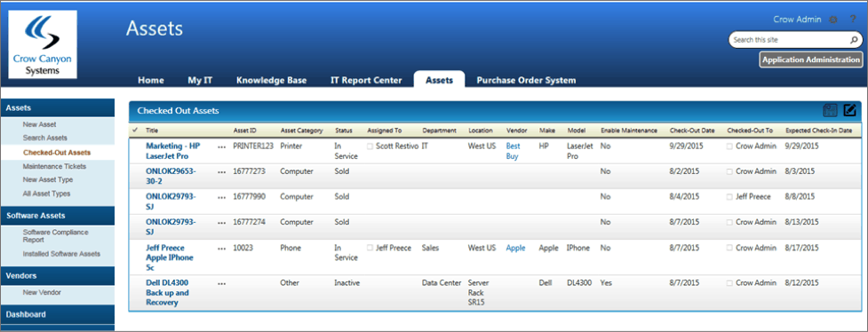Open ellipsis menu for asset 16777274 row

(x=222, y=223)
